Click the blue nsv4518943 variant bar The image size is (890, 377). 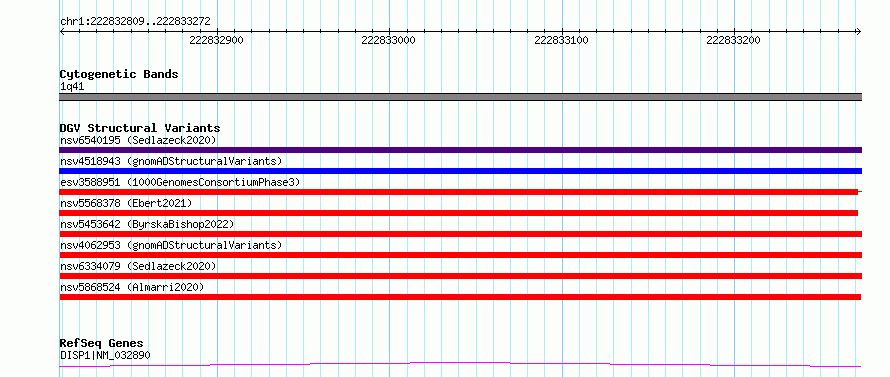tap(460, 171)
